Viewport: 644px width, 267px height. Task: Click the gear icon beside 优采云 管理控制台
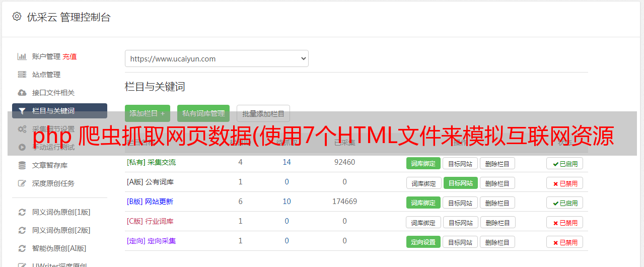coord(17,17)
